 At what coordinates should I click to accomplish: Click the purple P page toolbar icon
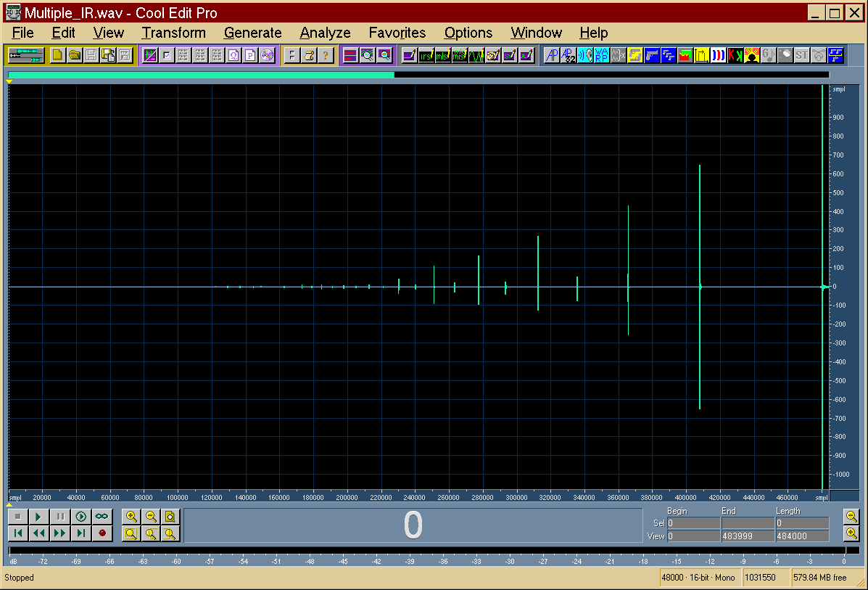[250, 55]
